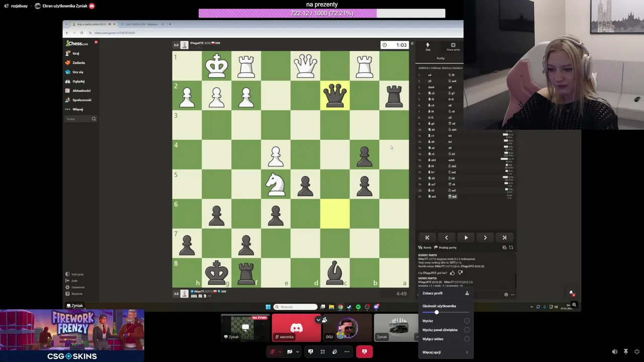Open the Graj tab in right panel
Viewport: 644px width, 362px height.
point(428,47)
